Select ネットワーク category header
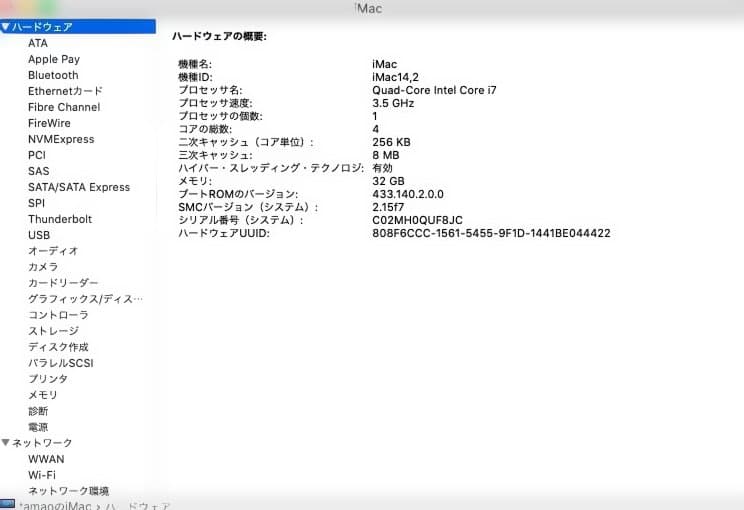 (42, 443)
